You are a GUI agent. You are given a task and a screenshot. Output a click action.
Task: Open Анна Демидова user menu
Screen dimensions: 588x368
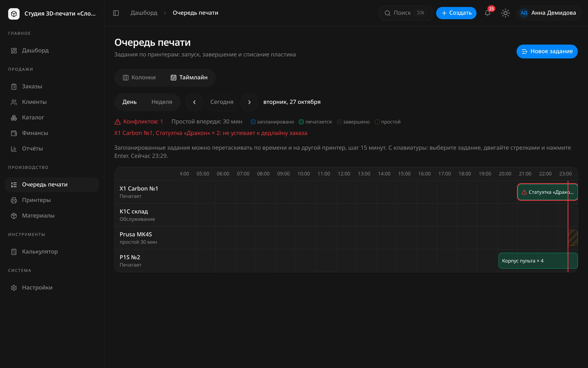coord(549,13)
